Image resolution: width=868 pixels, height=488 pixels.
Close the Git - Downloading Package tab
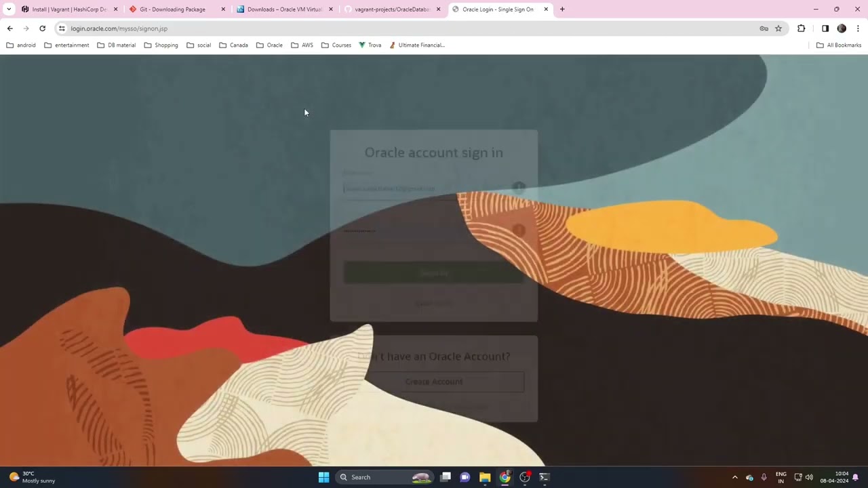(x=223, y=9)
